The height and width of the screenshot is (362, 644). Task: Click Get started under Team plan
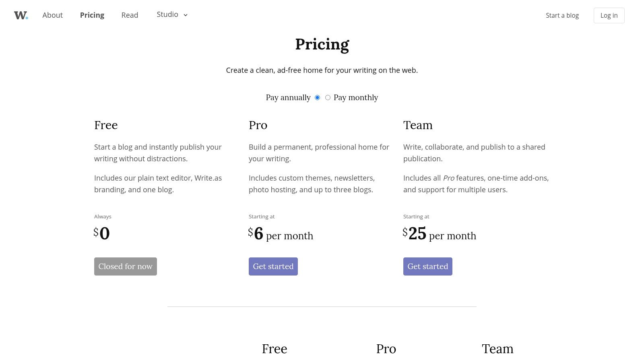pos(427,266)
